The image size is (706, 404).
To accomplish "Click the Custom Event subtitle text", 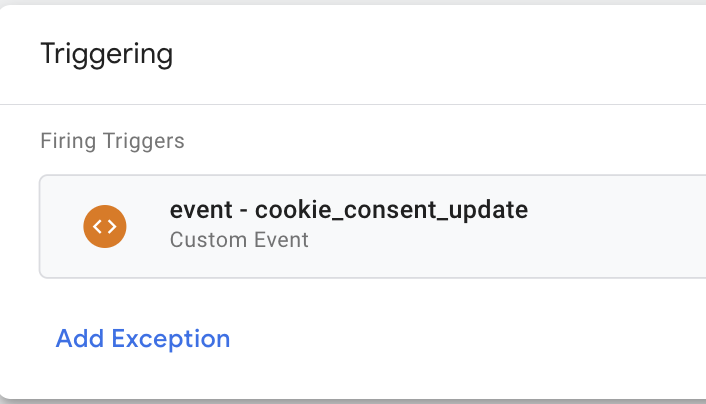I will point(239,240).
